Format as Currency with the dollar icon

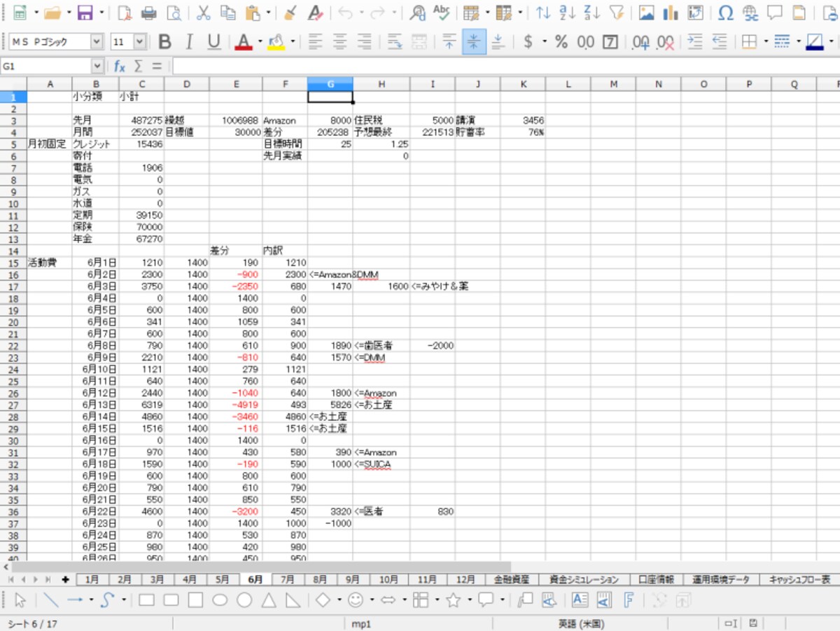tap(528, 42)
